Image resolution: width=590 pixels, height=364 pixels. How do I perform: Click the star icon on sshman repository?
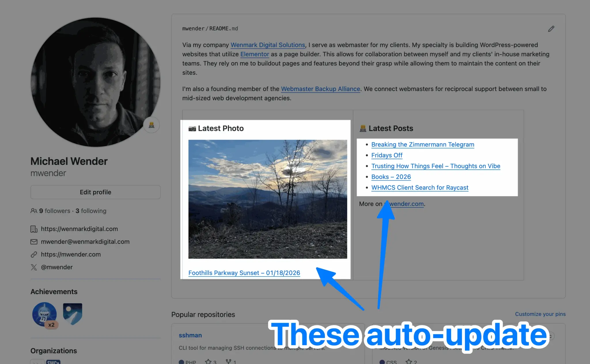coord(208,361)
